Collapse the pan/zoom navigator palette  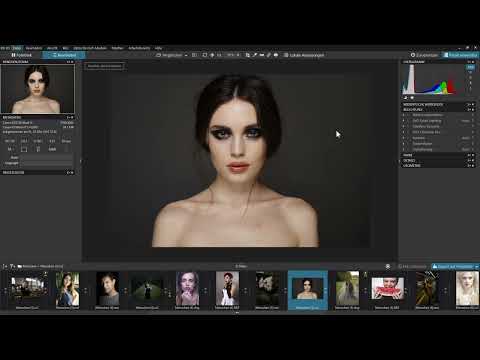pos(68,62)
